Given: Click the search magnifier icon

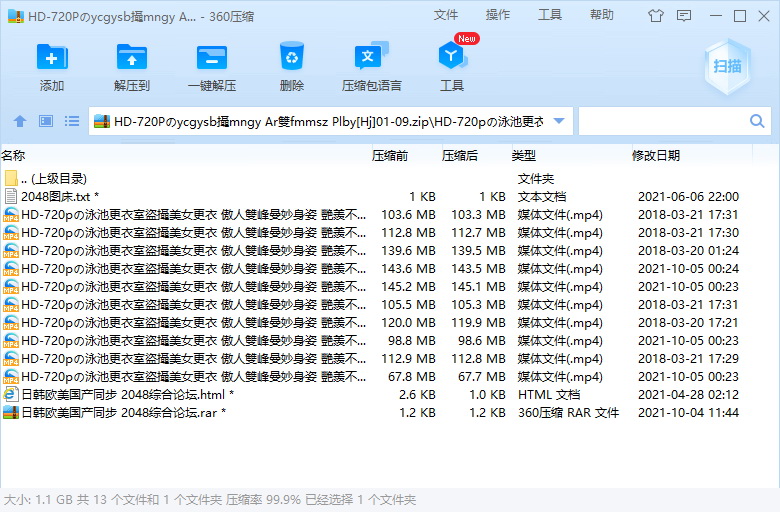Looking at the screenshot, I should coord(757,121).
